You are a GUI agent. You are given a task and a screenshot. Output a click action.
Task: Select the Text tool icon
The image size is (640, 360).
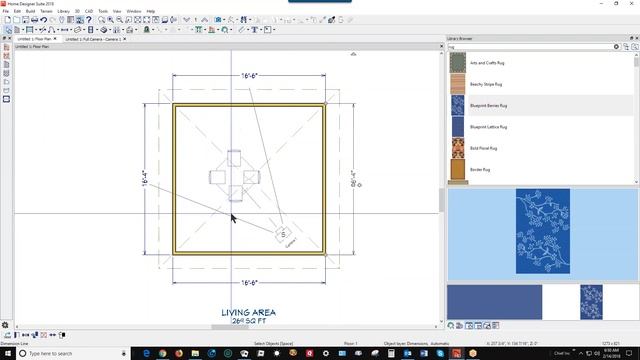(x=254, y=30)
